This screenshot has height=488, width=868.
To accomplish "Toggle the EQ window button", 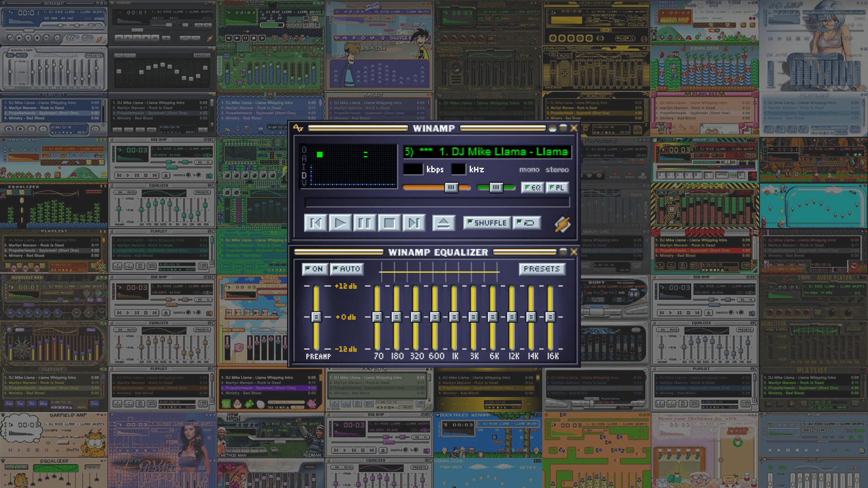I will point(533,188).
